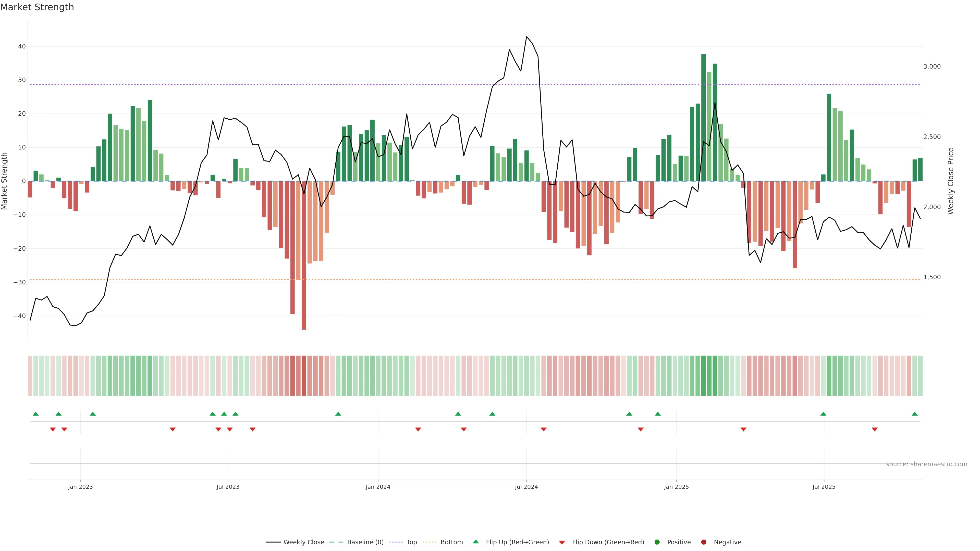Hide the Bottom threshold line via legend
Image resolution: width=980 pixels, height=551 pixels.
coord(451,542)
